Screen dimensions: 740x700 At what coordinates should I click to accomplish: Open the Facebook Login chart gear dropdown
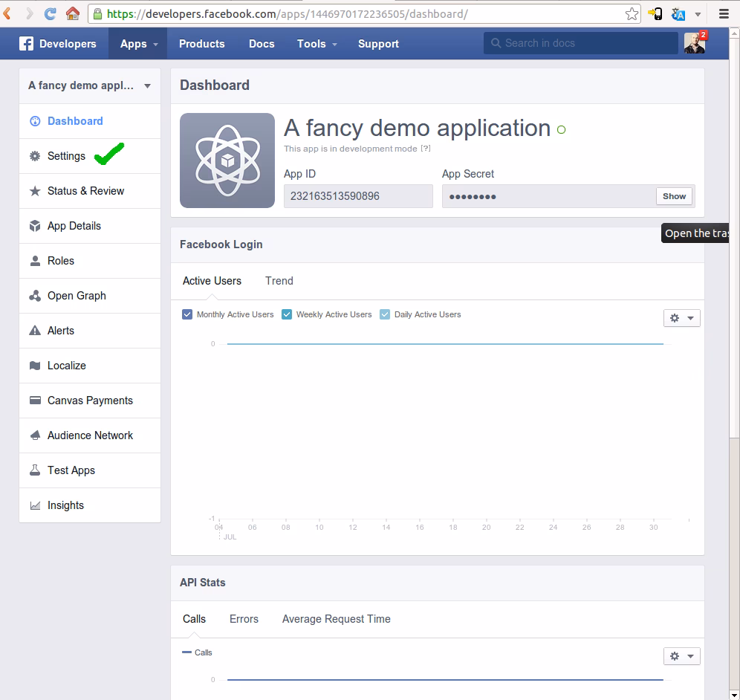click(682, 318)
